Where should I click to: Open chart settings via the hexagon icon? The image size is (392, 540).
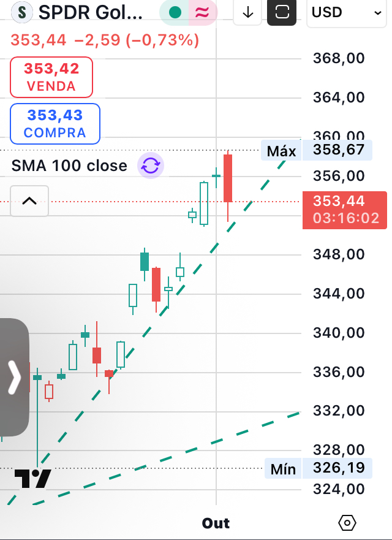click(x=347, y=523)
